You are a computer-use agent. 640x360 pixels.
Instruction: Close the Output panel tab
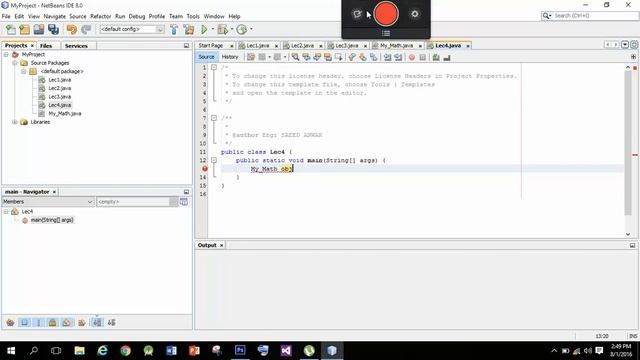222,245
